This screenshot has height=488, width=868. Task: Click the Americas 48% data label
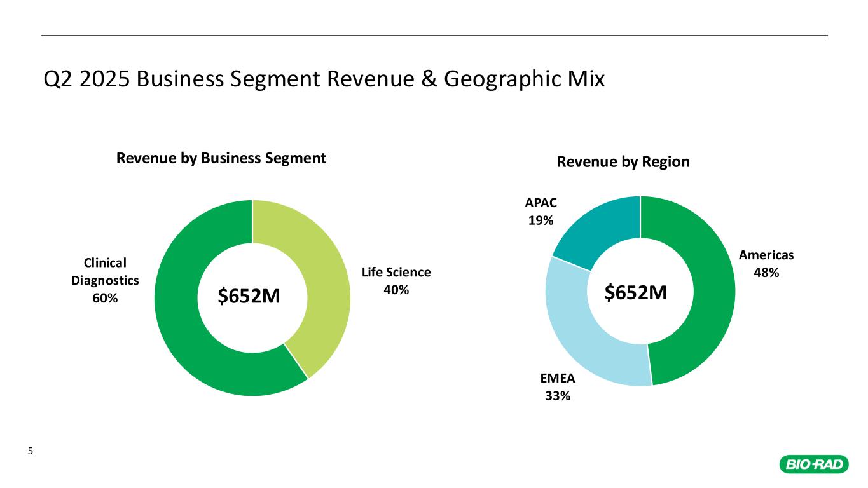click(x=766, y=264)
